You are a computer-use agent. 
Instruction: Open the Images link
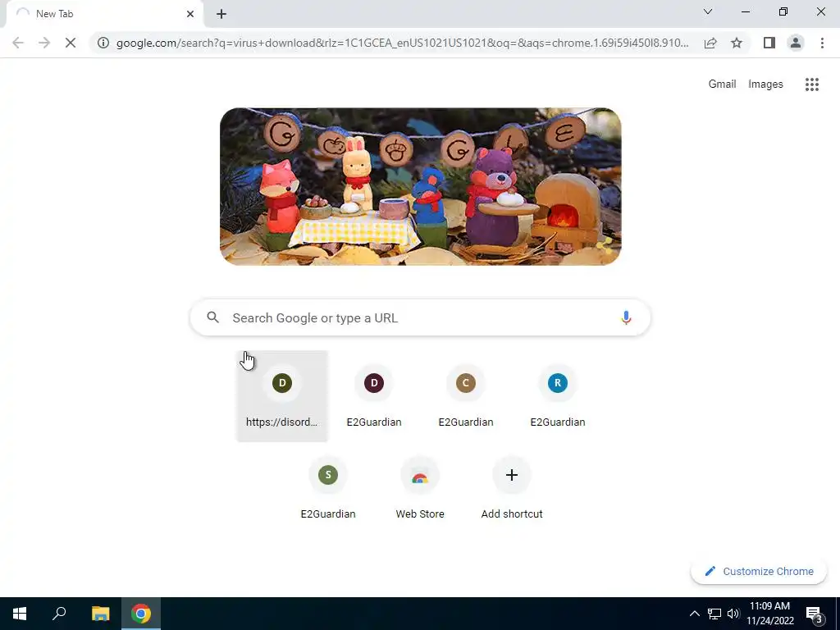765,84
